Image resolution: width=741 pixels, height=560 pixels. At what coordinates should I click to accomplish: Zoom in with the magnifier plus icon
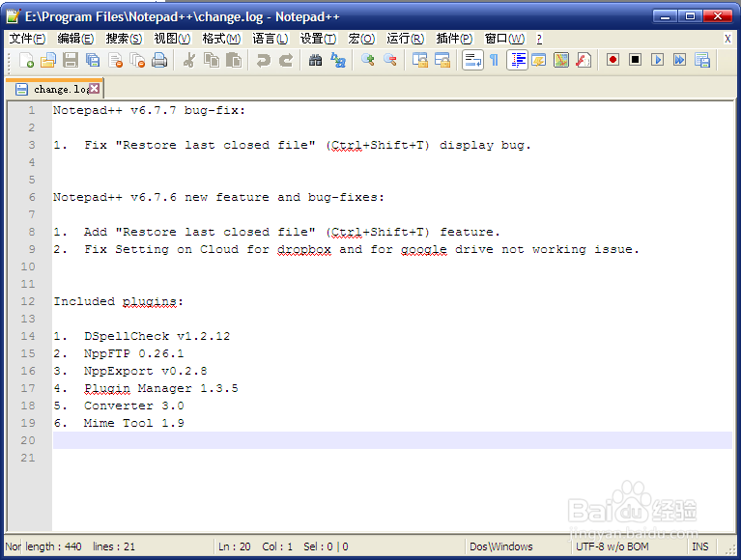click(368, 60)
